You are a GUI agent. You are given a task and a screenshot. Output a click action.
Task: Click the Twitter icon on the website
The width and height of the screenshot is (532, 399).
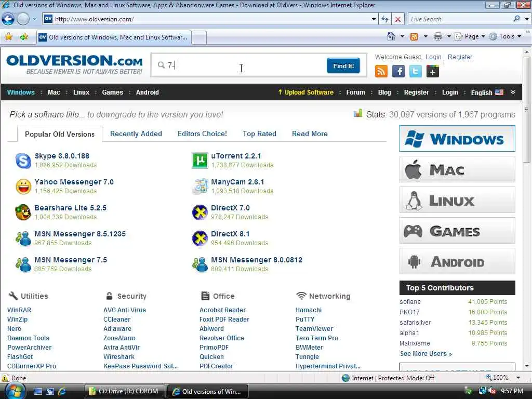click(x=415, y=71)
